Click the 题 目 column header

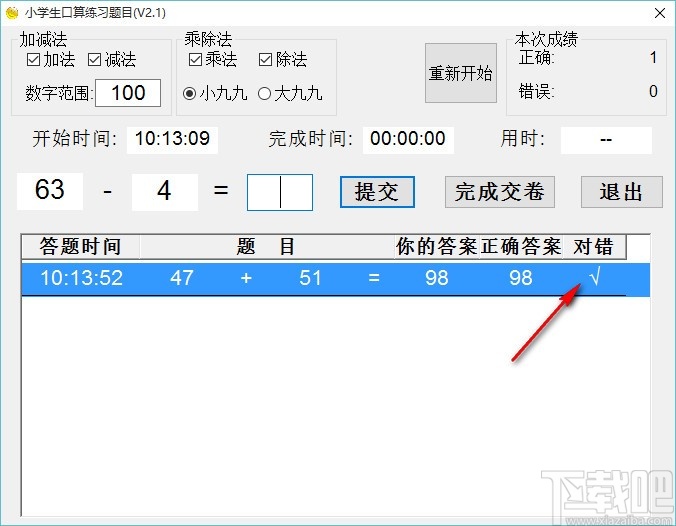point(266,247)
